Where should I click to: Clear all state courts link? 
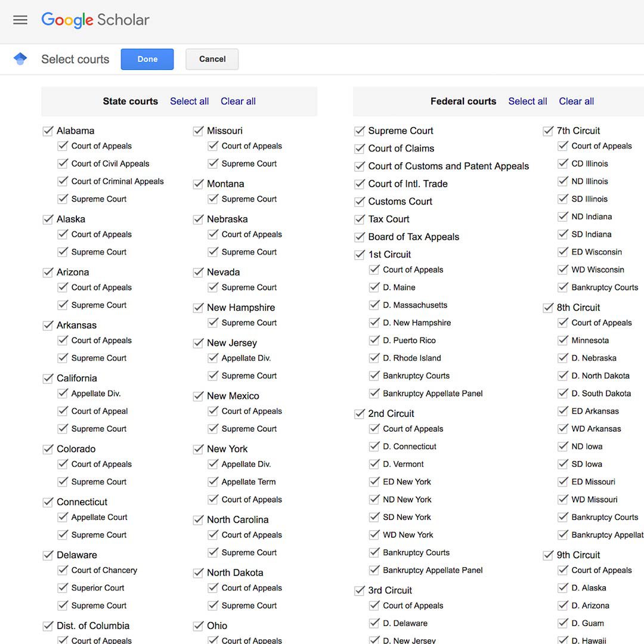(238, 101)
